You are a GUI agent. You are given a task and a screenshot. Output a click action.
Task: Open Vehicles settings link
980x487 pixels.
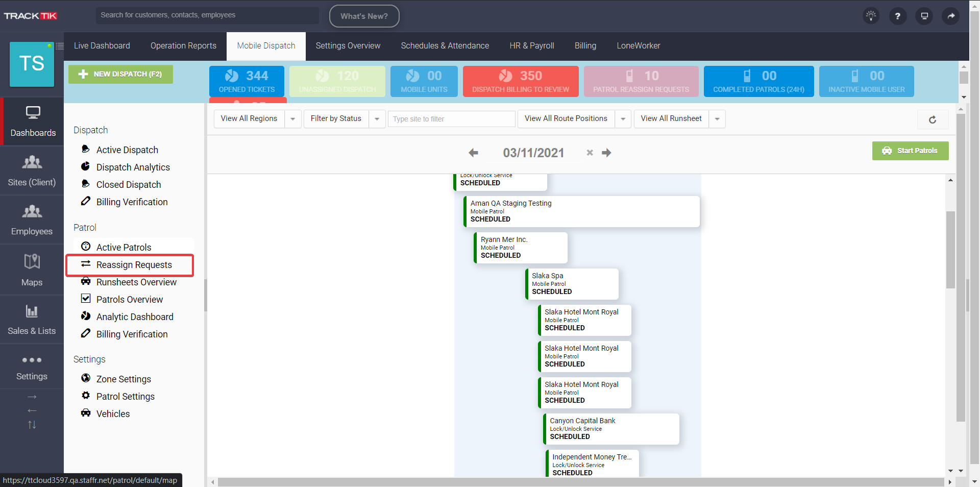click(113, 414)
